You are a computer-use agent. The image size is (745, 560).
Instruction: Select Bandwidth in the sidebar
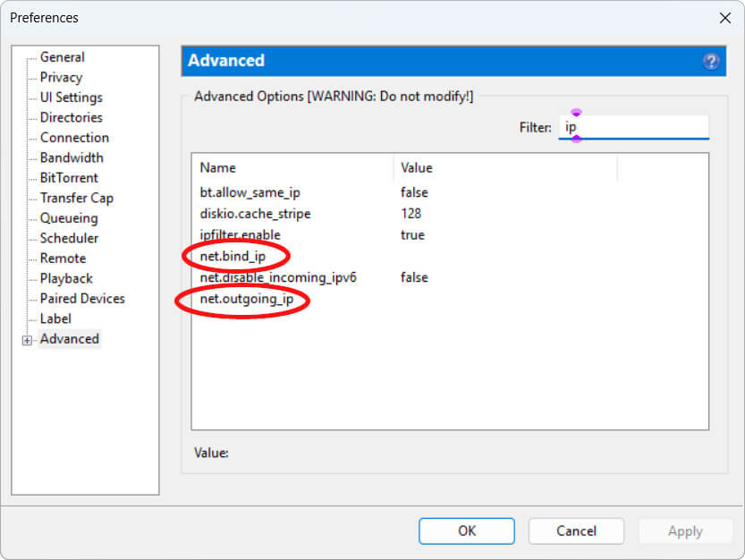click(72, 157)
